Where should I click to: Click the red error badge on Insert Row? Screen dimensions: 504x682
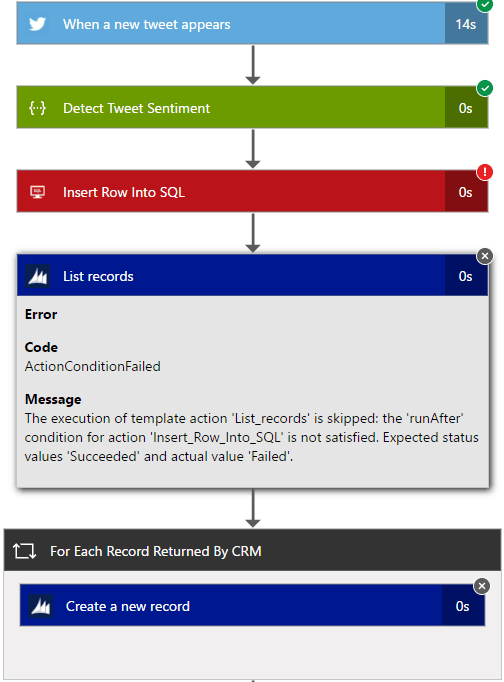click(x=484, y=172)
